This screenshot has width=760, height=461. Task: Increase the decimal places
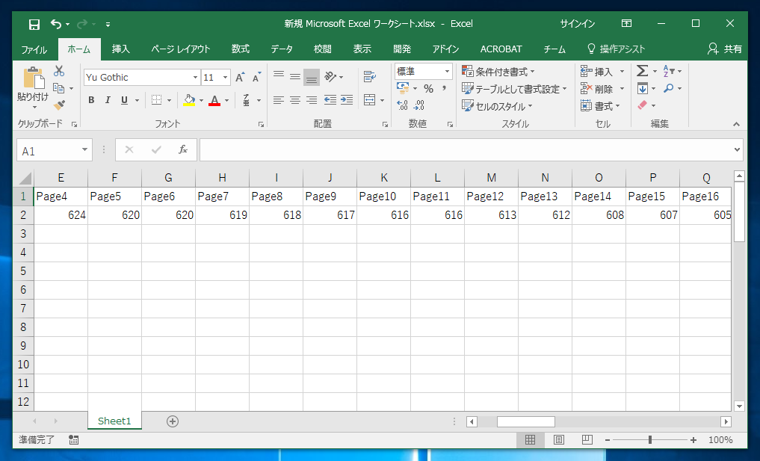[x=402, y=105]
